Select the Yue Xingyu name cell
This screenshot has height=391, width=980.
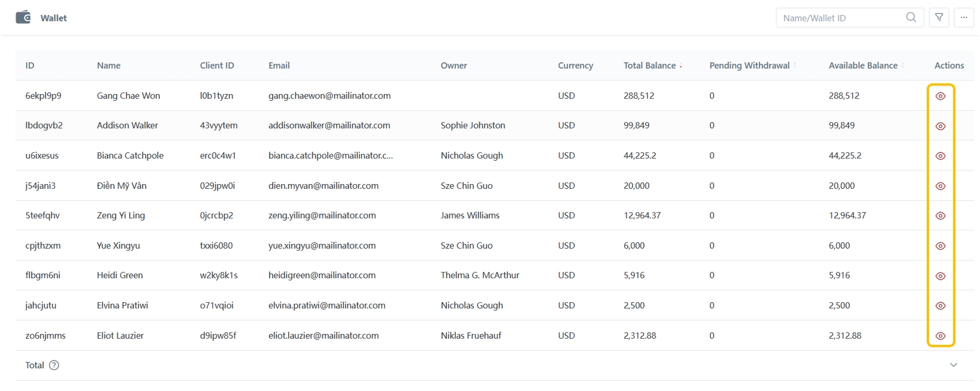[x=118, y=245]
